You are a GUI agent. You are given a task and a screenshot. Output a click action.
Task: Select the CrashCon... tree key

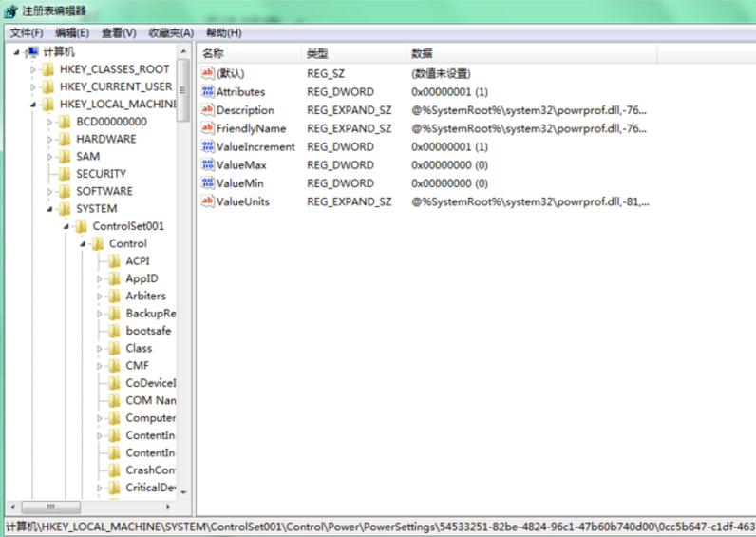151,470
